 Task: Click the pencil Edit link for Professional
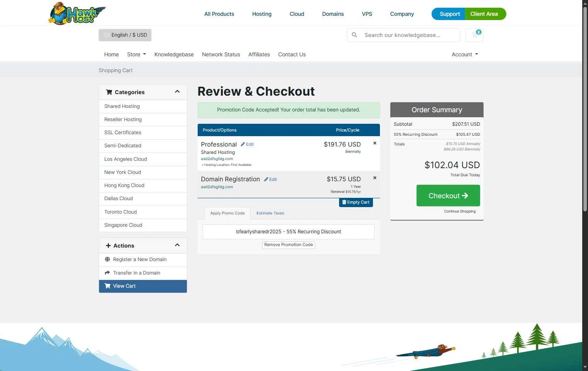coord(247,144)
